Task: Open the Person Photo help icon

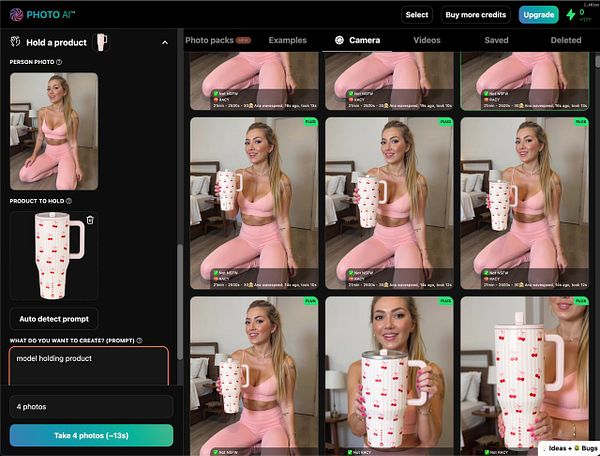Action: (x=59, y=62)
